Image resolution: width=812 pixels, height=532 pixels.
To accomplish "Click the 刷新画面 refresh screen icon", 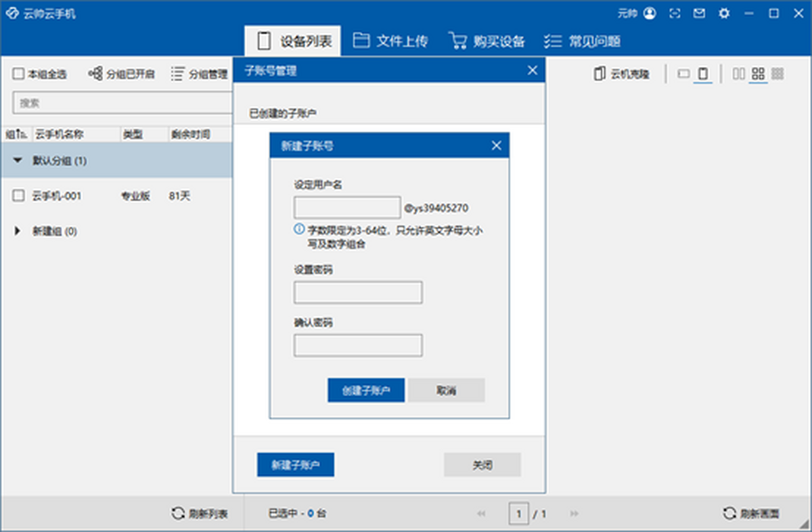I will 729,513.
